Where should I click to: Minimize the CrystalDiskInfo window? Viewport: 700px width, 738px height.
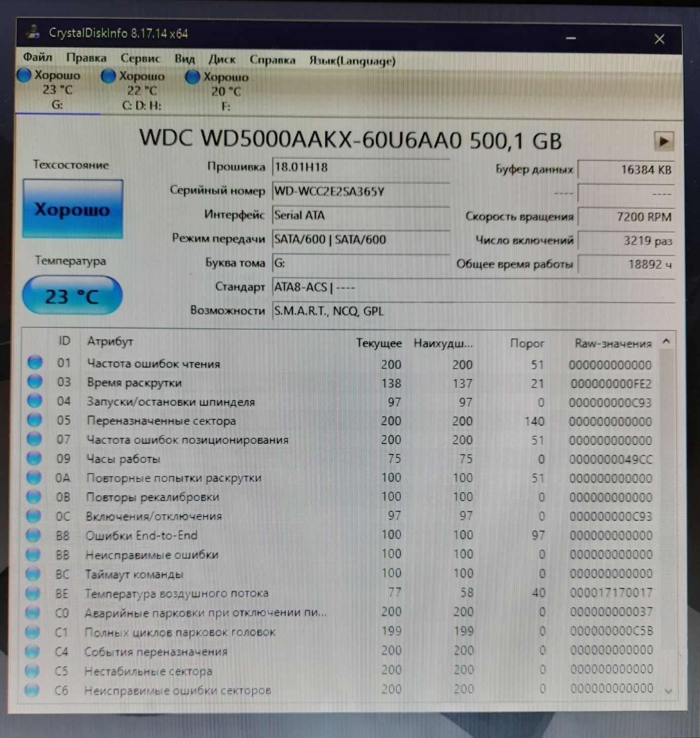click(571, 38)
